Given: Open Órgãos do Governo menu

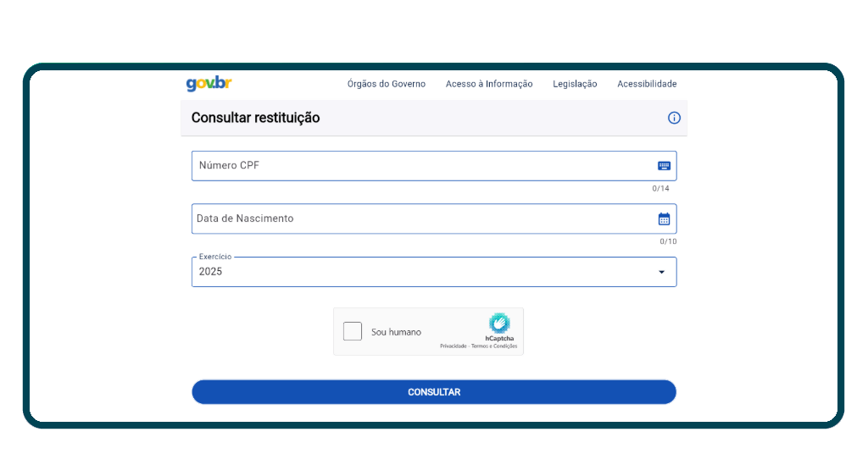Looking at the screenshot, I should tap(387, 84).
